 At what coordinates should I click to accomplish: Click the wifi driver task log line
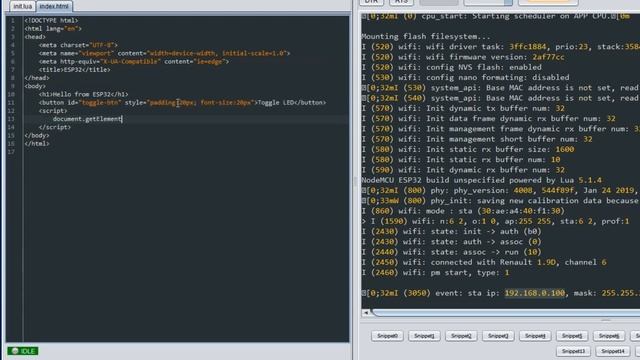coord(500,47)
